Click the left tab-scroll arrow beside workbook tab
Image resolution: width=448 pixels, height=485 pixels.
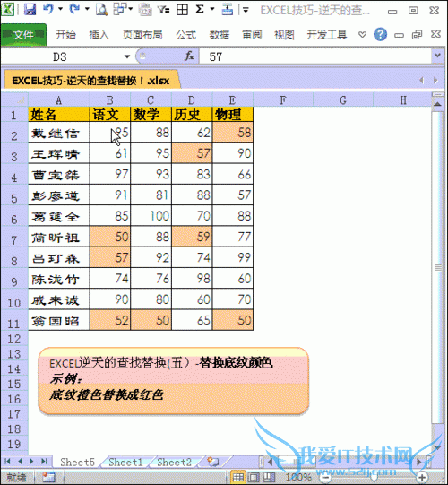(421, 81)
